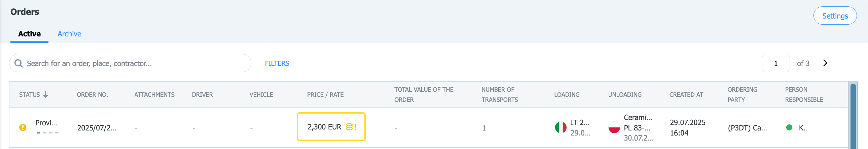
Task: Click the Poland flag icon in Unloading
Action: tap(614, 128)
